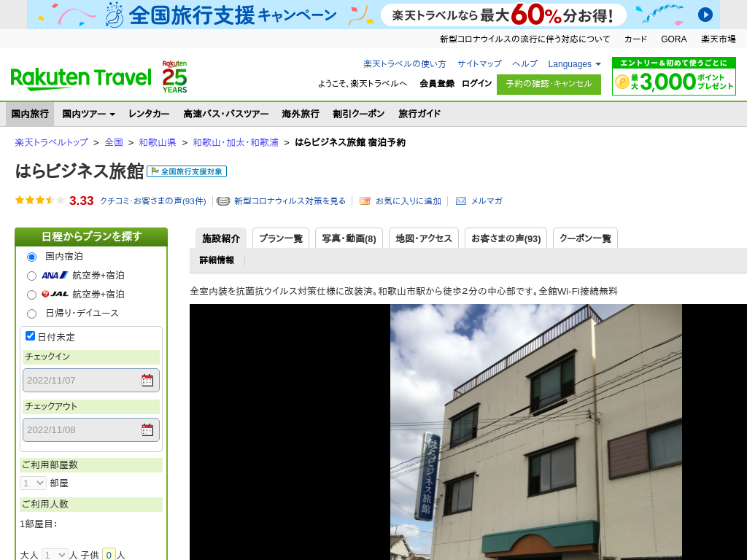This screenshot has width=747, height=560.
Task: Click 楽天トラベルトップ breadcrumb link
Action: point(52,142)
